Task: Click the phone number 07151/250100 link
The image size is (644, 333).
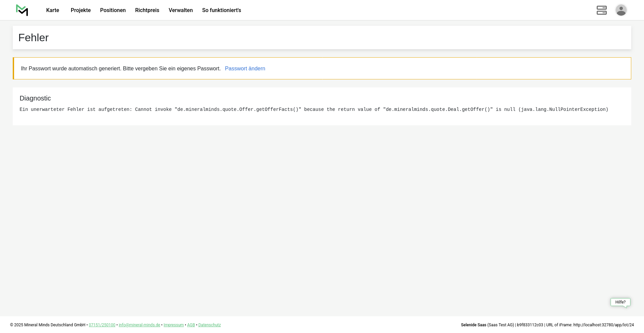Action: click(102, 325)
